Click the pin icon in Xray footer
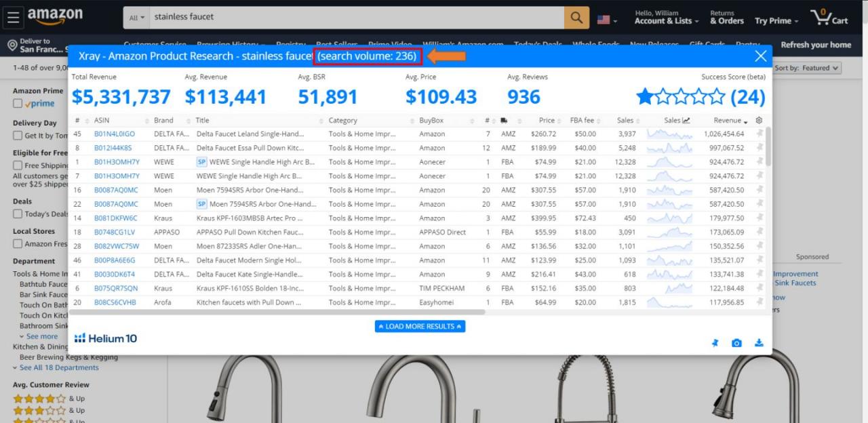The image size is (868, 423). click(x=715, y=343)
